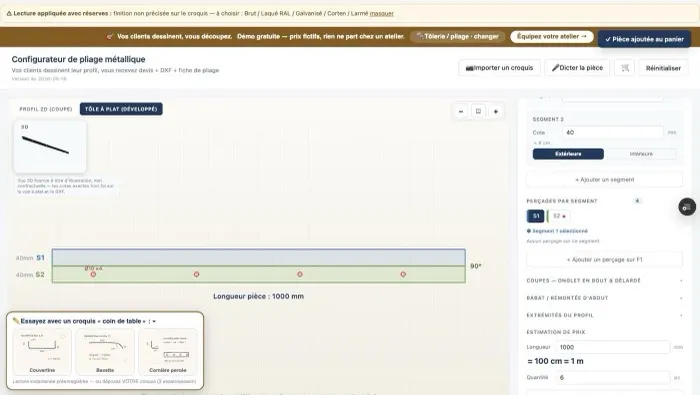The image size is (700, 395).
Task: Select the Bavette sample sketch
Action: pos(105,352)
